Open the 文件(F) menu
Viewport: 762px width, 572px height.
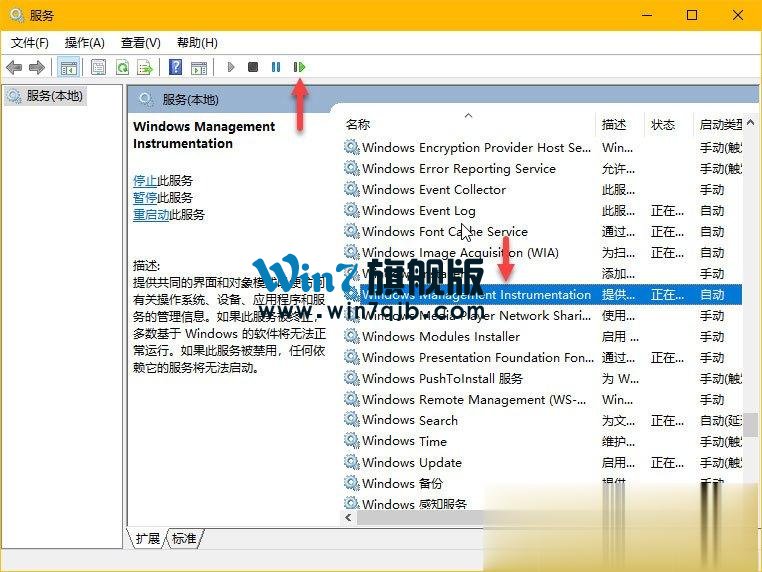(30, 43)
